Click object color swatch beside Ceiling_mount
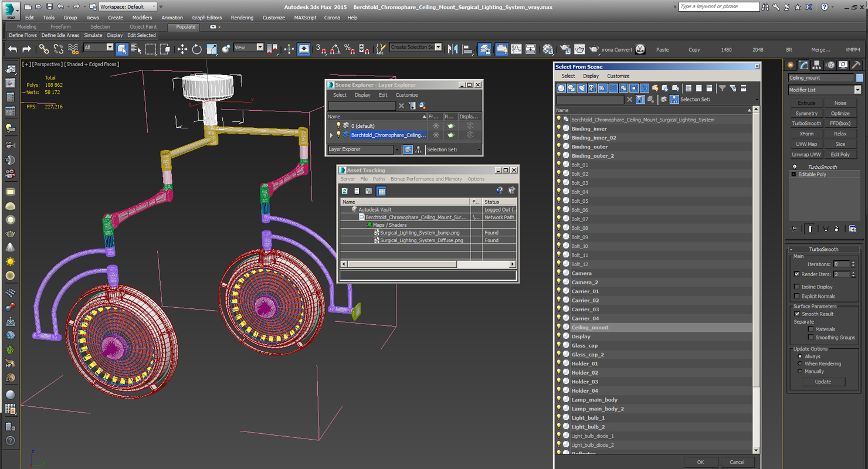868x469 pixels. (859, 77)
